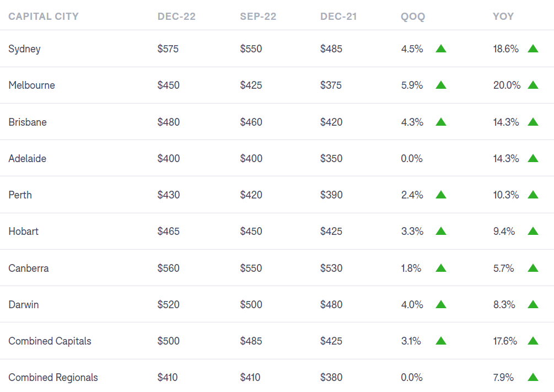Click Darwin's YOY 8.3% green arrow
Viewport: 554px width, 392px height.
tap(533, 304)
